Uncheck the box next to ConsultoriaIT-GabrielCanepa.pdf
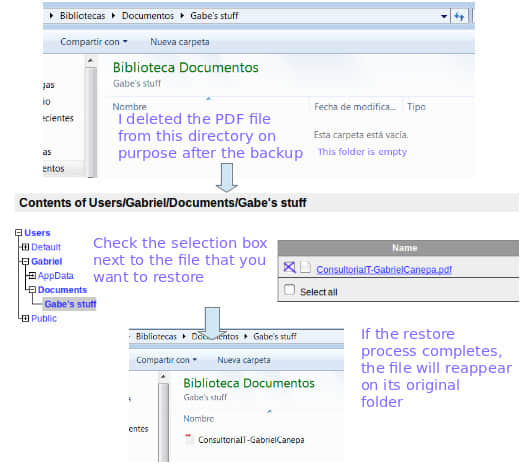 [x=289, y=268]
